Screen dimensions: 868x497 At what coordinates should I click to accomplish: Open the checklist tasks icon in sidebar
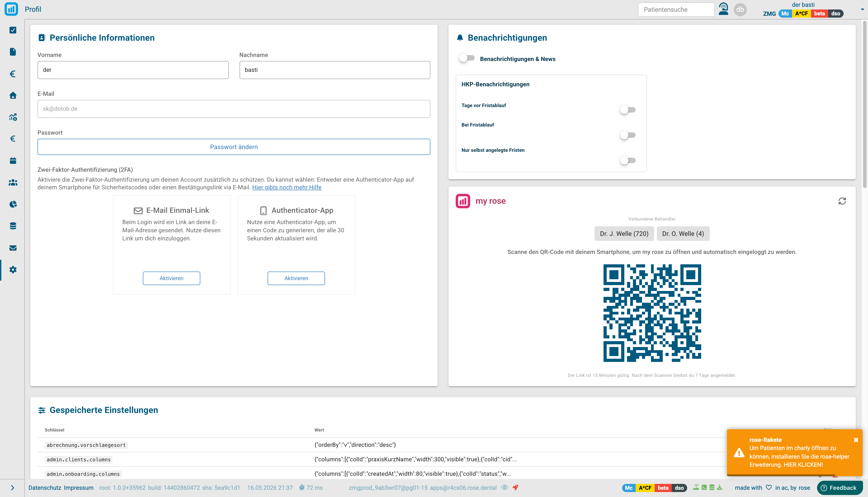coord(13,30)
